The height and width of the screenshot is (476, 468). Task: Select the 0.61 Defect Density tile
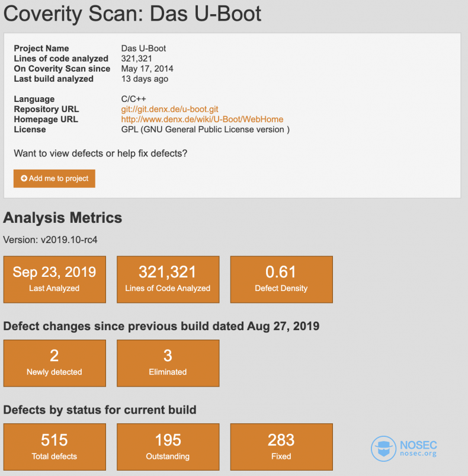point(281,279)
